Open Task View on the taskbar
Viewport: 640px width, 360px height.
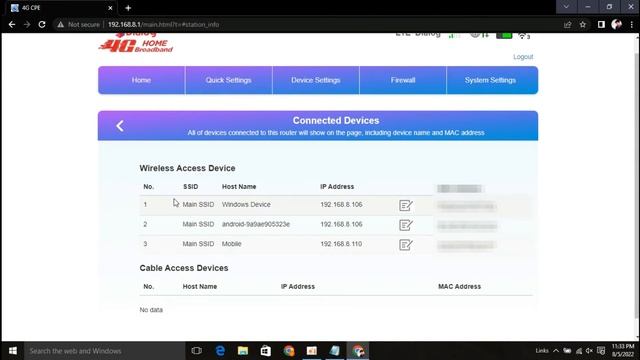(x=196, y=351)
